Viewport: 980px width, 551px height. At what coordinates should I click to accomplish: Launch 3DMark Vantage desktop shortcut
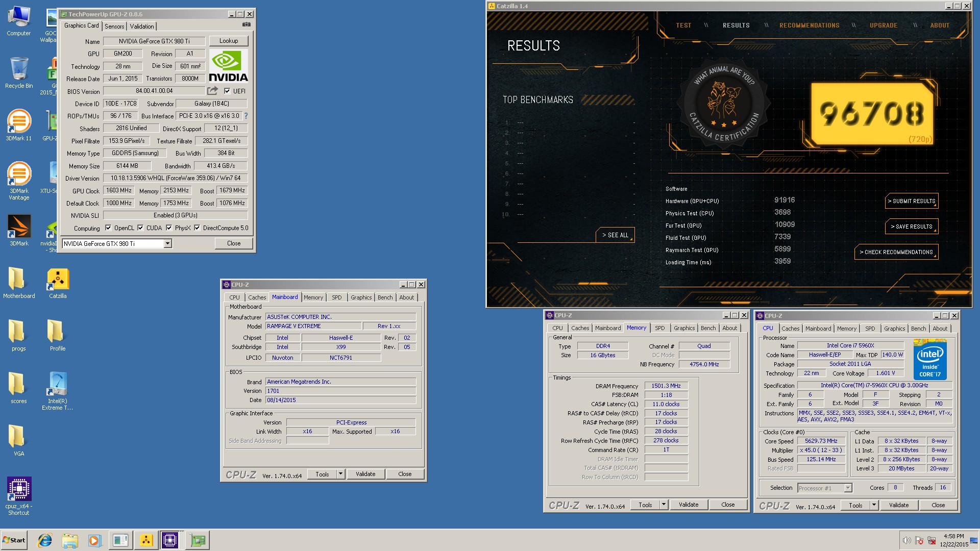point(19,181)
